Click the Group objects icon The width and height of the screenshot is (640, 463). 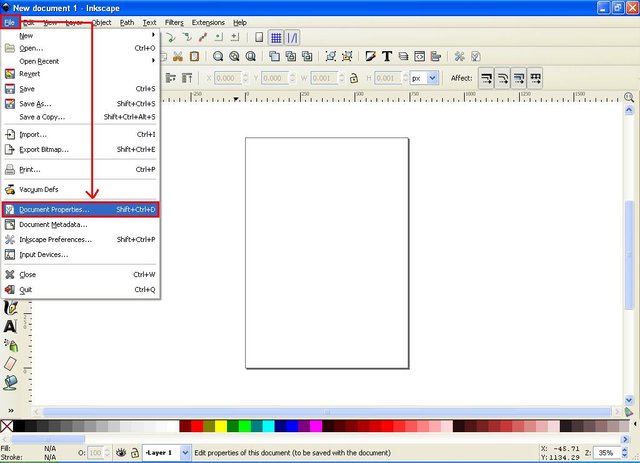(331, 56)
